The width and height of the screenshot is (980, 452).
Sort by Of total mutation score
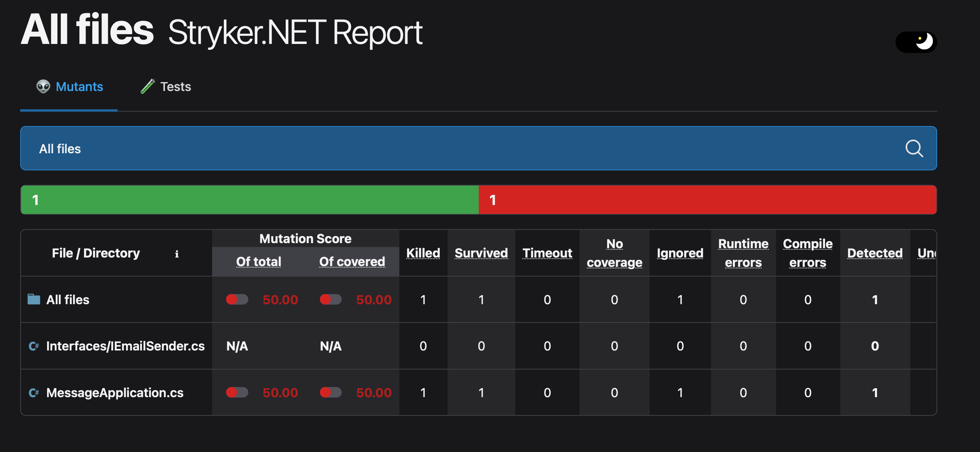tap(258, 262)
